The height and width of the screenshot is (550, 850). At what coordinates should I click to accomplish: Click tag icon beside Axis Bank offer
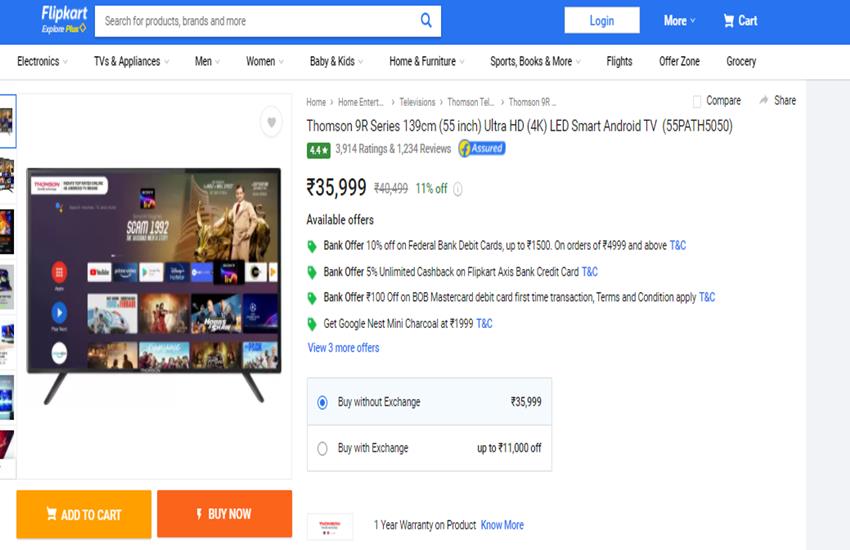(312, 273)
